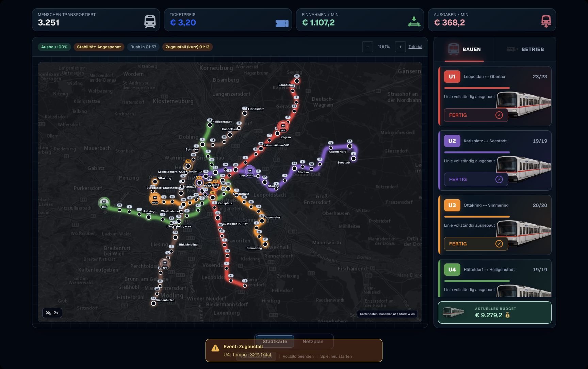Click the Fertig button for line U3
This screenshot has height=369, width=588.
(476, 244)
